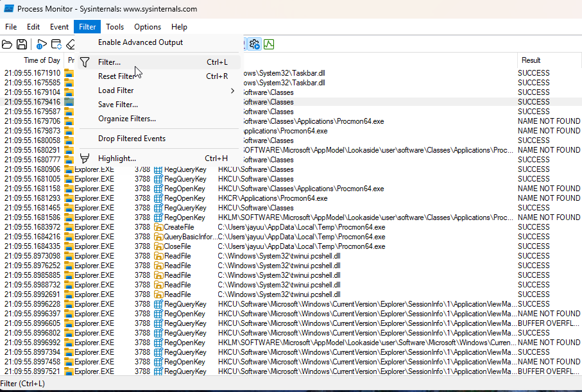Click the ReadFile icon at row 21:09:55.8973098
Screen dimensions: 582x392
[158, 256]
